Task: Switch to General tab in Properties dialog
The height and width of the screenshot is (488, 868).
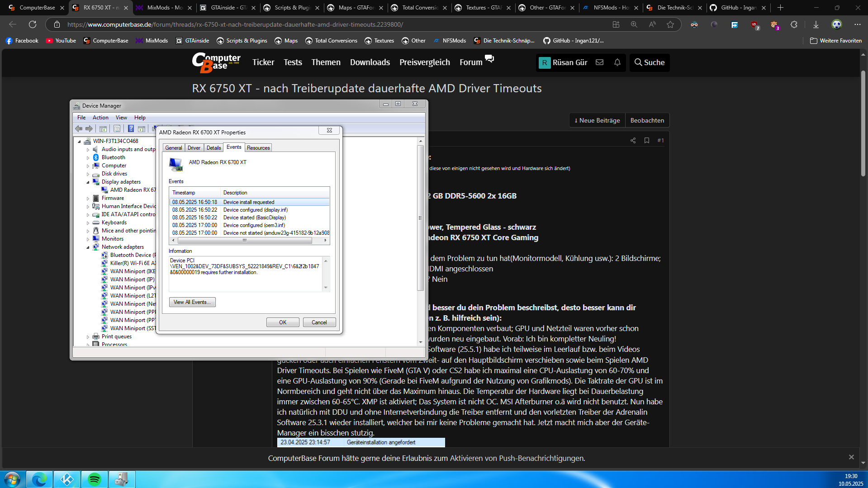Action: click(x=174, y=148)
